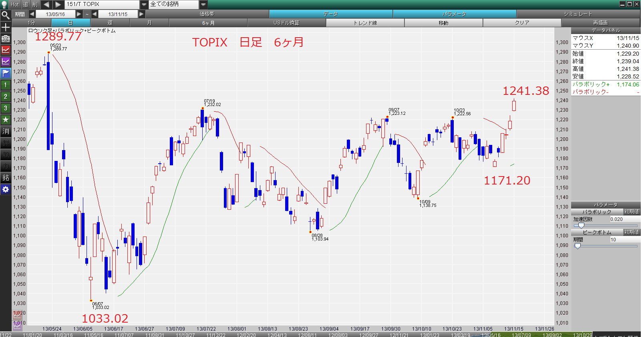Viewport: 644px width, 337px height.
Task: Click the 追 add button
Action: pyautogui.click(x=26, y=4)
